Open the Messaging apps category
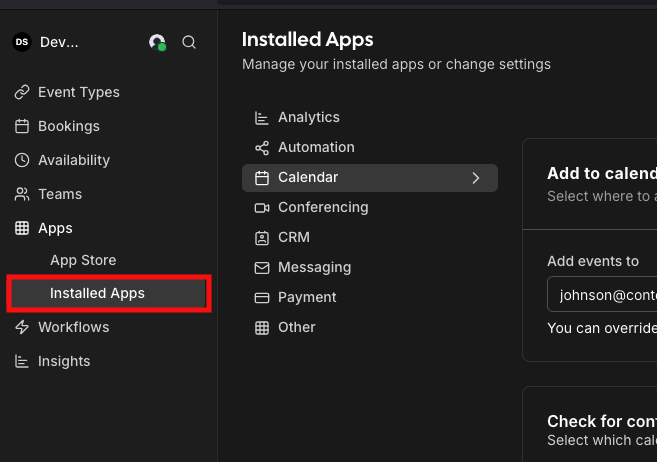 click(314, 267)
